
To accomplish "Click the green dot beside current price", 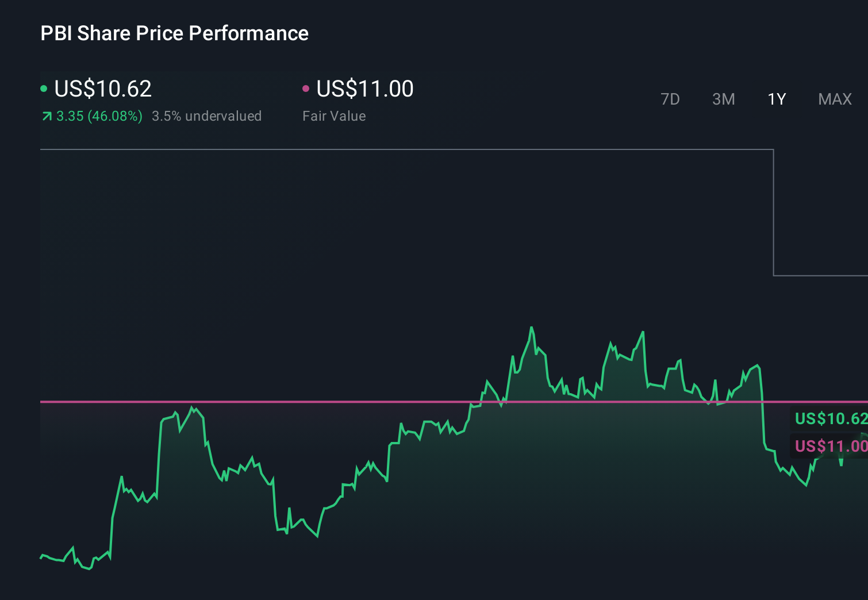I will [x=44, y=89].
